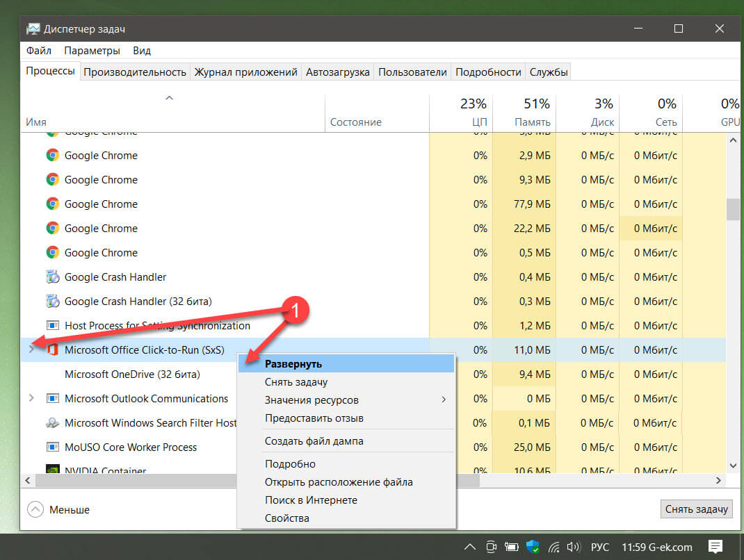Click Chrome icon in the 77,9 МБ row
This screenshot has height=560, width=744.
pos(52,204)
